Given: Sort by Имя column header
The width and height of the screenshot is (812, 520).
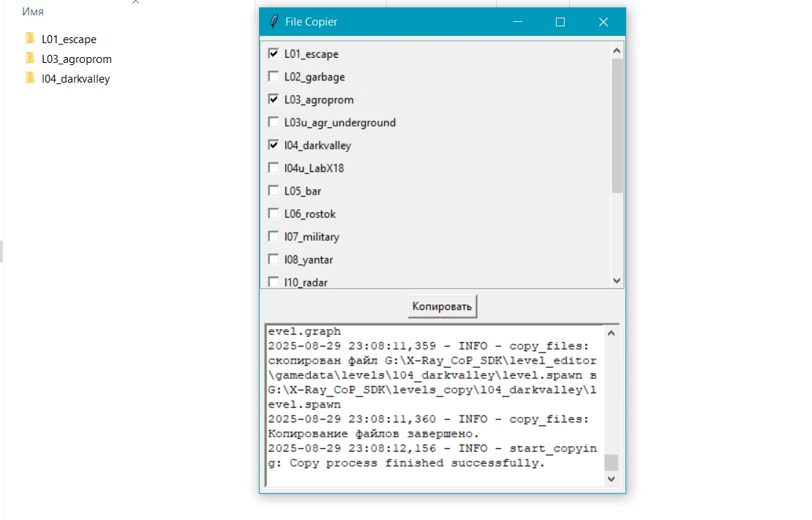Looking at the screenshot, I should [33, 12].
